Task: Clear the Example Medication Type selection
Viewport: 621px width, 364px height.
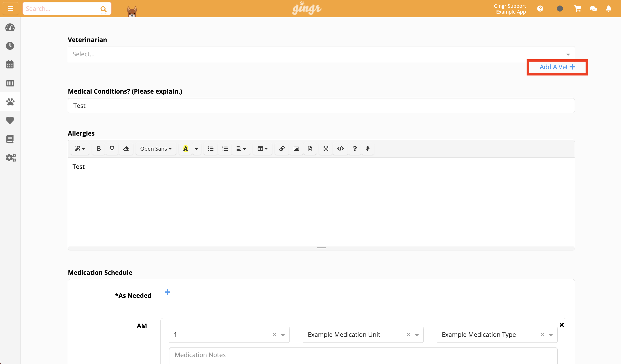Action: coord(542,335)
